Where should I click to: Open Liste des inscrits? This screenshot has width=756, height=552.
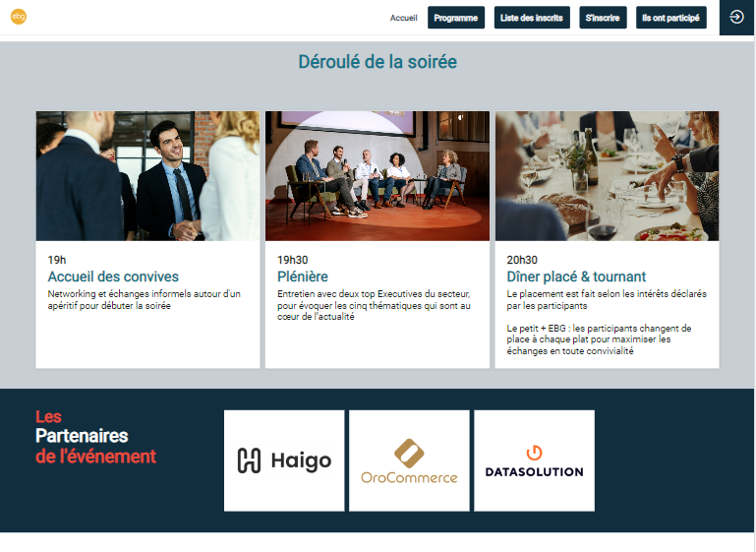tap(532, 18)
